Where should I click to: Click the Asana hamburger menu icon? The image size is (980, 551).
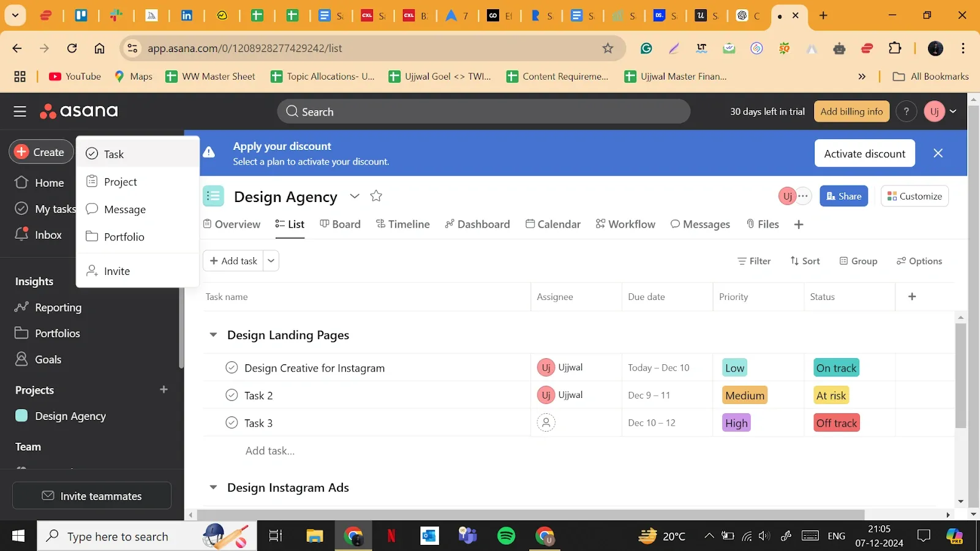click(20, 111)
